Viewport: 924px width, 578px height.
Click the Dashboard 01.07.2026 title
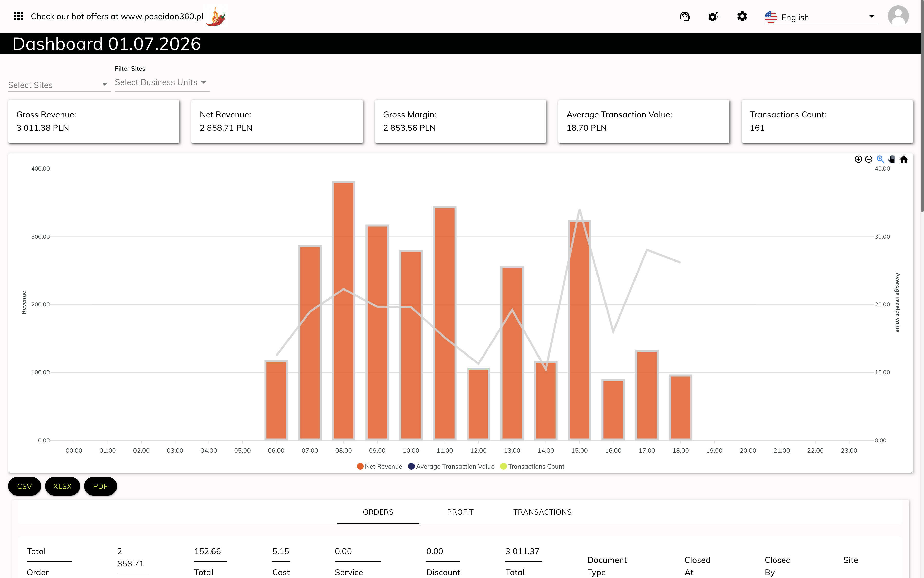coord(107,44)
